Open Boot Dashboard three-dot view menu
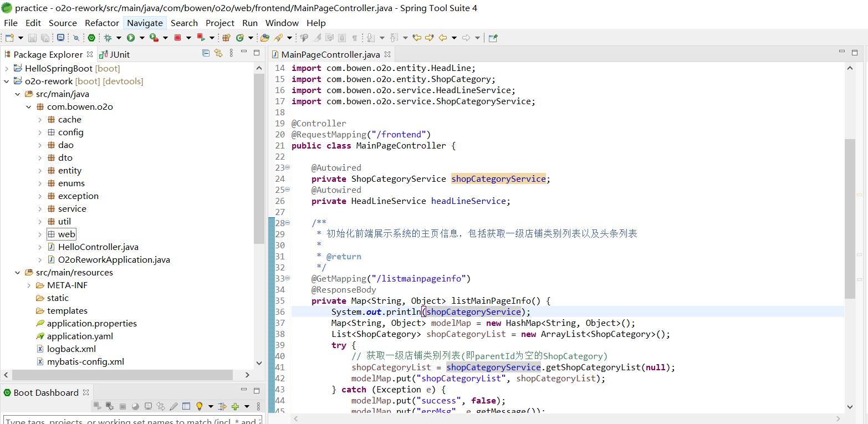Viewport: 868px width, 424px height. (x=258, y=406)
